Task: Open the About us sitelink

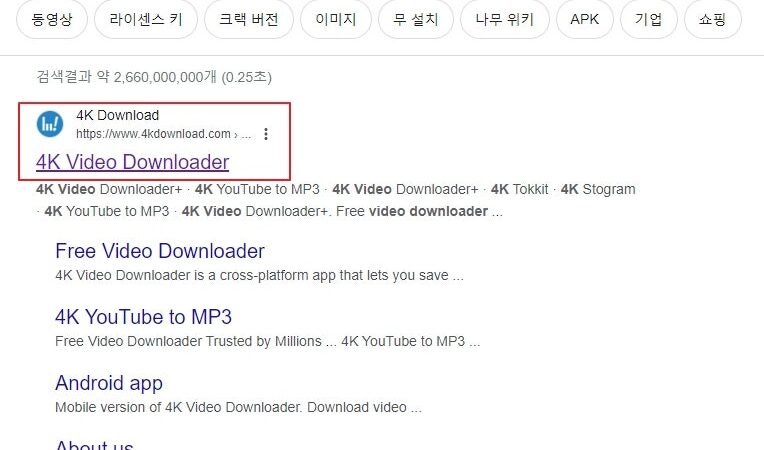Action: pyautogui.click(x=94, y=444)
